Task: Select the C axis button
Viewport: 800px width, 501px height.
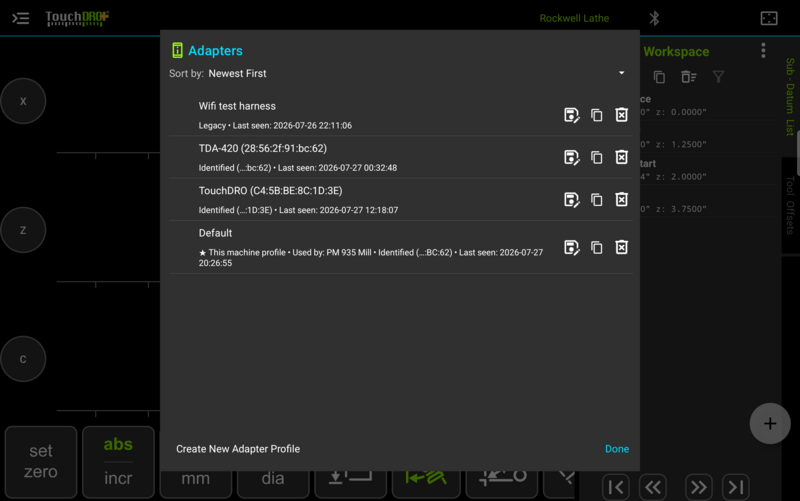Action: 23,359
